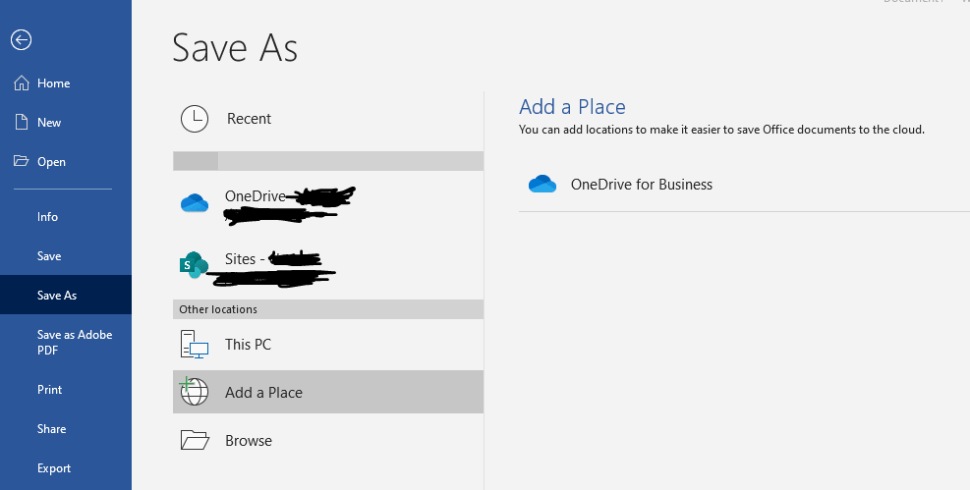Click the SharePoint Sites icon
The image size is (970, 490).
(x=194, y=265)
